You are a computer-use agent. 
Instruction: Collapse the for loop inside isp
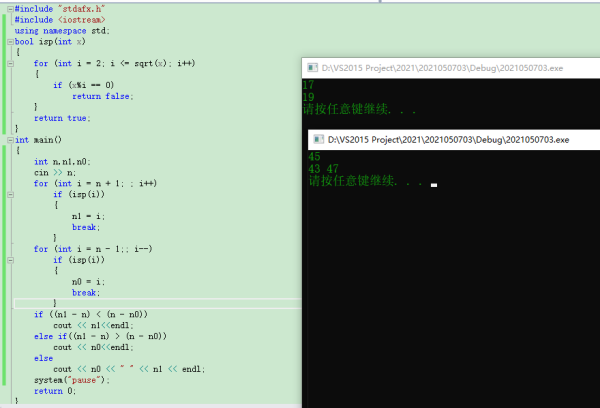(x=11, y=63)
